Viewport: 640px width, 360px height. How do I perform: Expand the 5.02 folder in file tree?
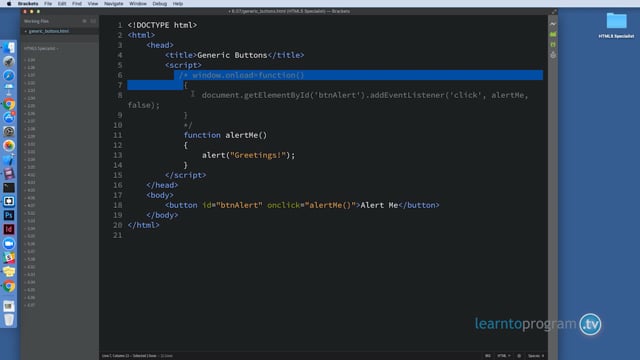[x=31, y=213]
